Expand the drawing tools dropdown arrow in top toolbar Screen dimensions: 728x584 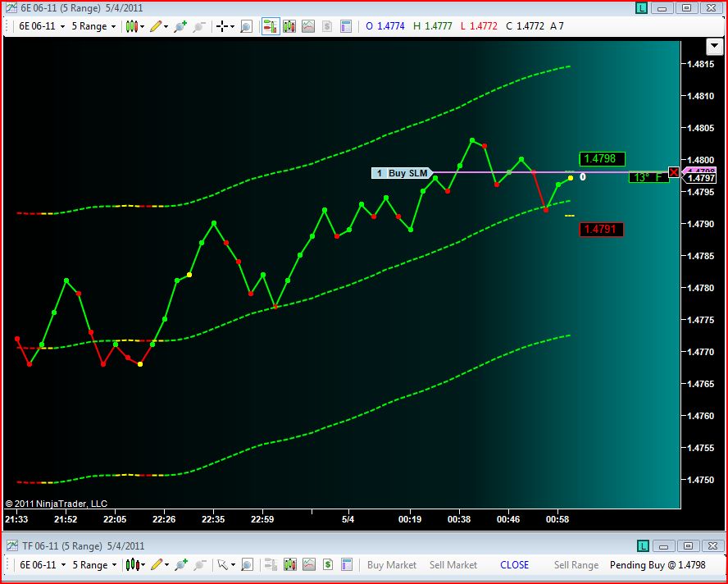166,27
